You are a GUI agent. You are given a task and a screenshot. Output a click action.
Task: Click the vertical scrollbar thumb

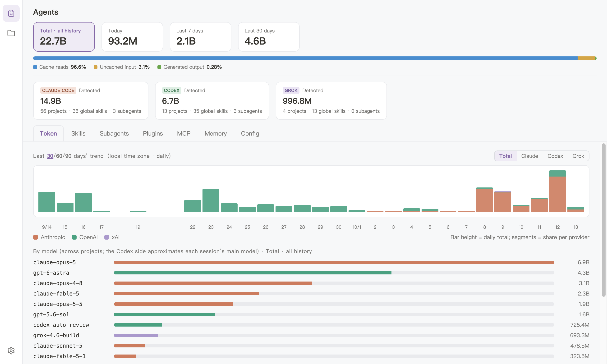tap(604, 220)
